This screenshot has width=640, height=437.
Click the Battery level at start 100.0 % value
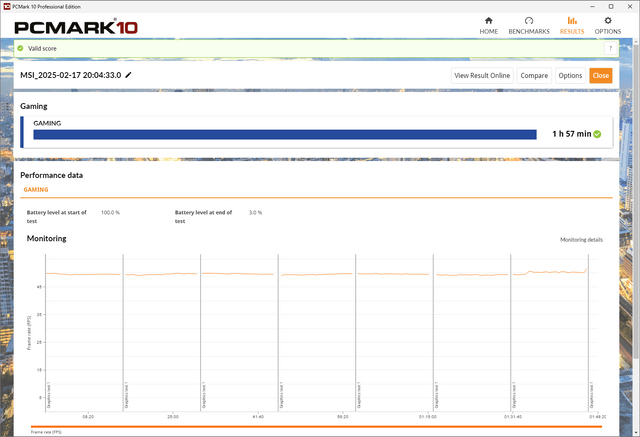point(110,213)
